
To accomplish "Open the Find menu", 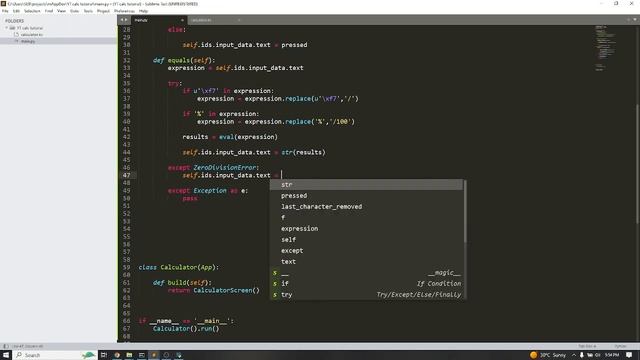I will coord(49,11).
